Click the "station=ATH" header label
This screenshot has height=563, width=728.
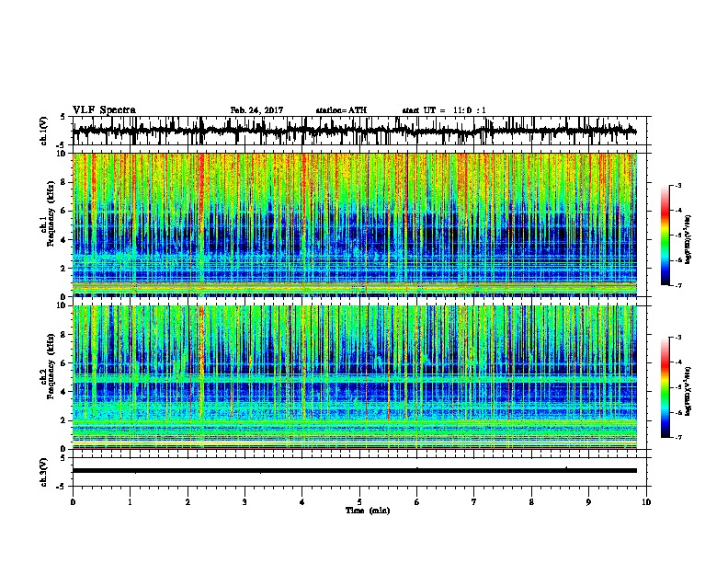[x=341, y=110]
